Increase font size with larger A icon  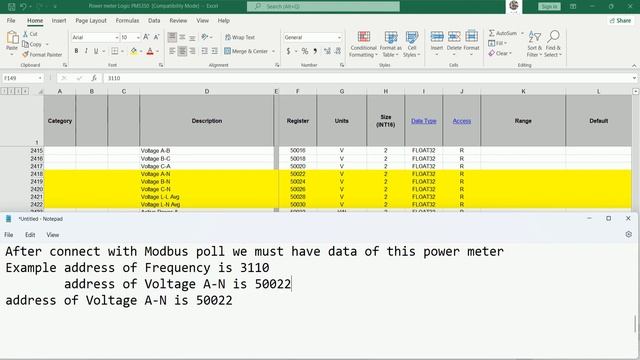(x=147, y=37)
